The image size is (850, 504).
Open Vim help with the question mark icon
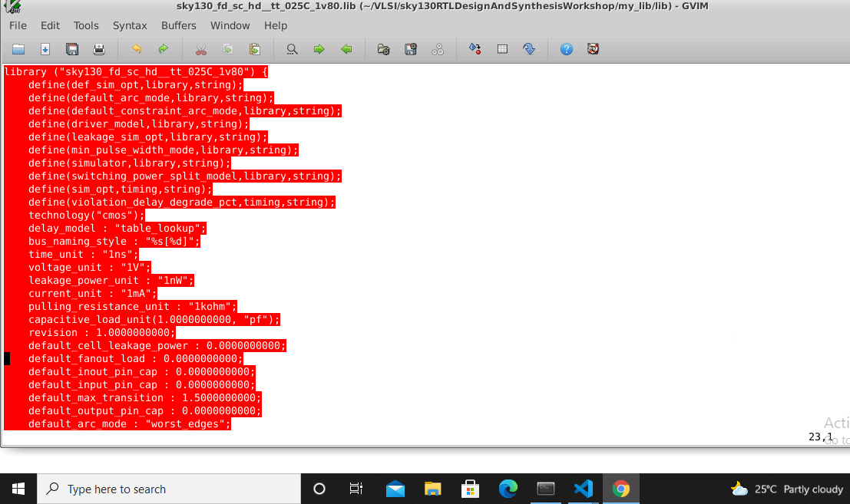(566, 49)
